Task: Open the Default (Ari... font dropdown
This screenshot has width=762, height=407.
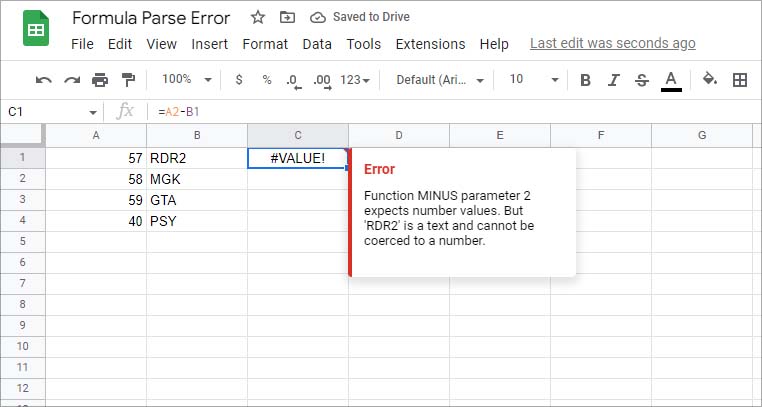Action: click(x=440, y=80)
